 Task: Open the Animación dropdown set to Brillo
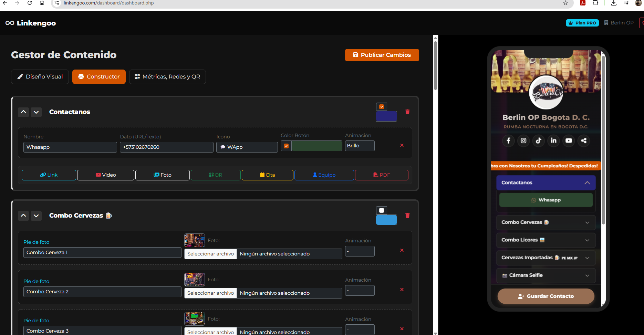pos(360,146)
